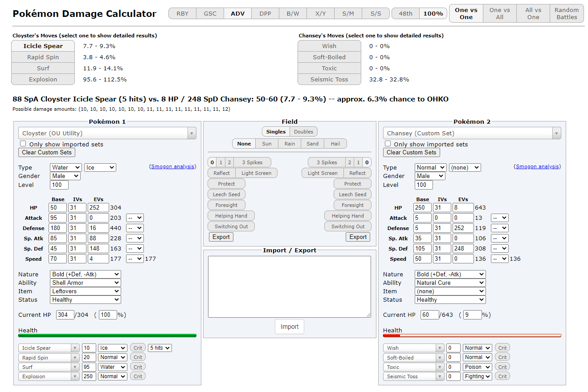Open the One vs All mode
The height and width of the screenshot is (392, 588).
500,13
